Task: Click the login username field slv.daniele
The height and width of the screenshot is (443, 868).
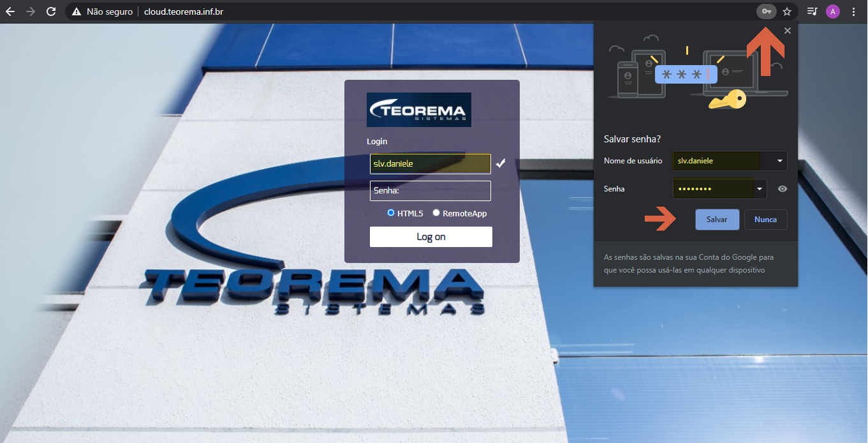Action: tap(430, 164)
